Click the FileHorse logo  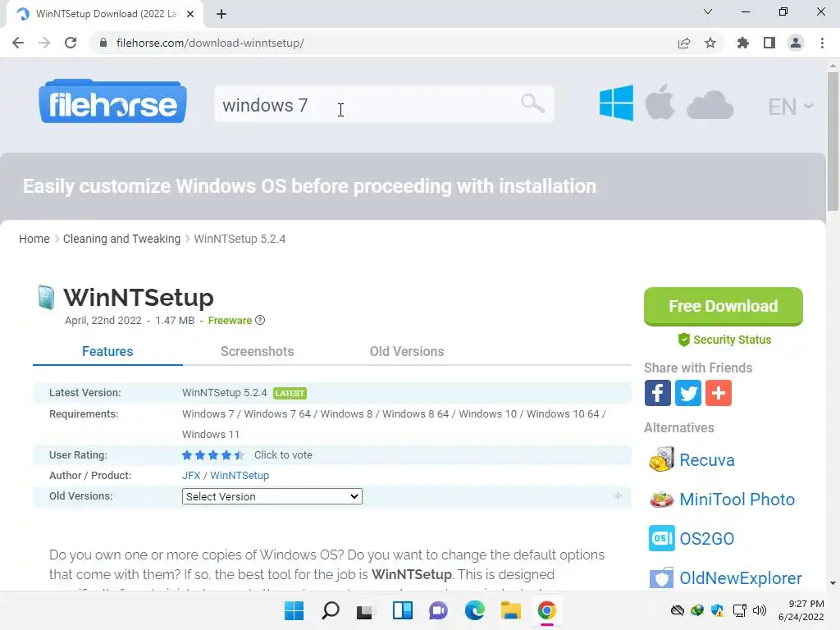112,101
